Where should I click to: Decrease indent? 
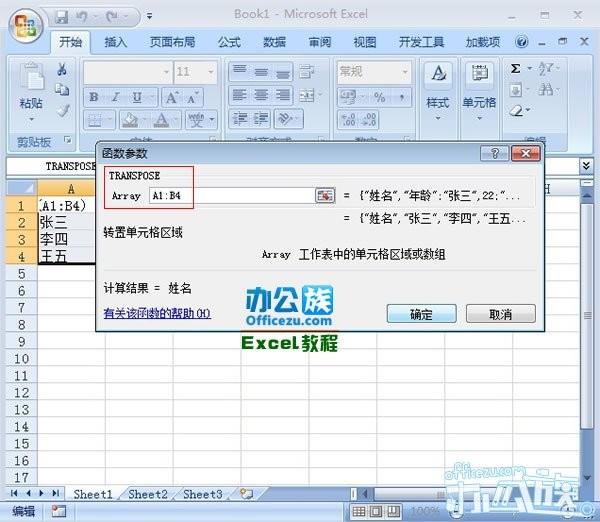click(x=240, y=119)
